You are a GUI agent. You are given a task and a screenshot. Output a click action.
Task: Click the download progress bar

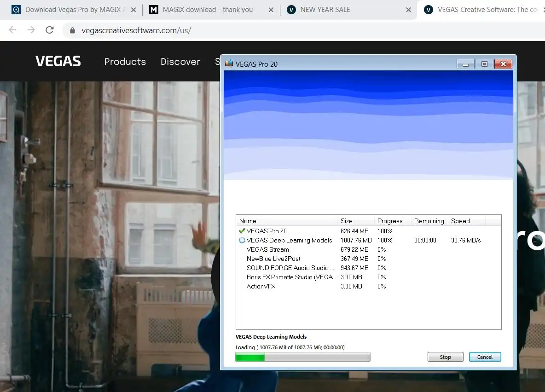303,357
